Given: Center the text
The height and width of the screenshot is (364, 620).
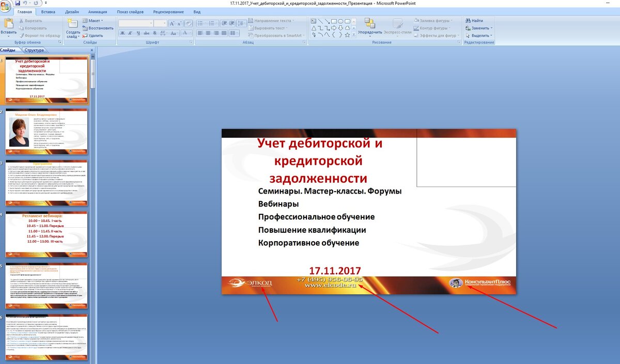Looking at the screenshot, I should click(x=208, y=33).
